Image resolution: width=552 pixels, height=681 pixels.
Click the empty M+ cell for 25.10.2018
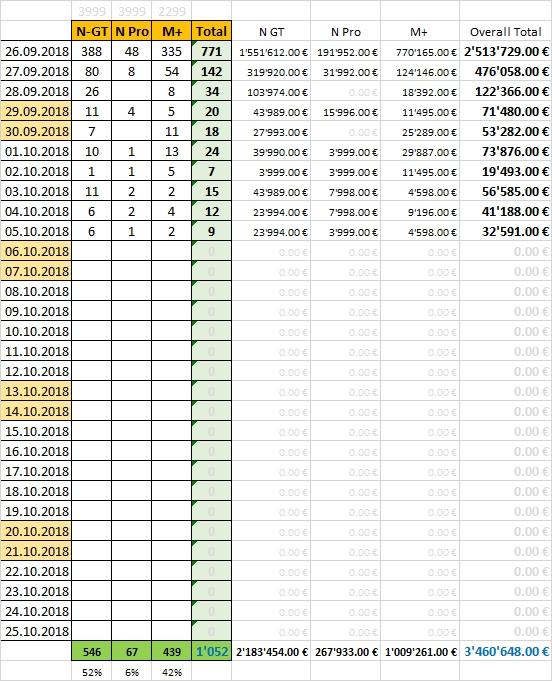[172, 631]
